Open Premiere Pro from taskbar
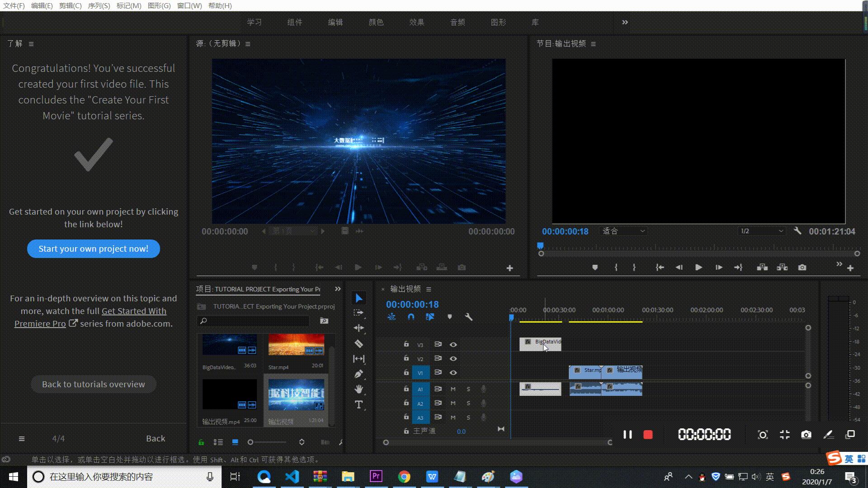The image size is (868, 488). point(376,477)
